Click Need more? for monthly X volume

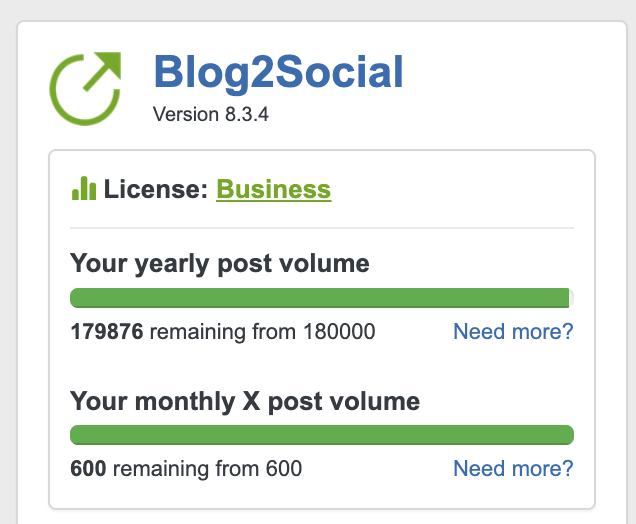pyautogui.click(x=513, y=468)
